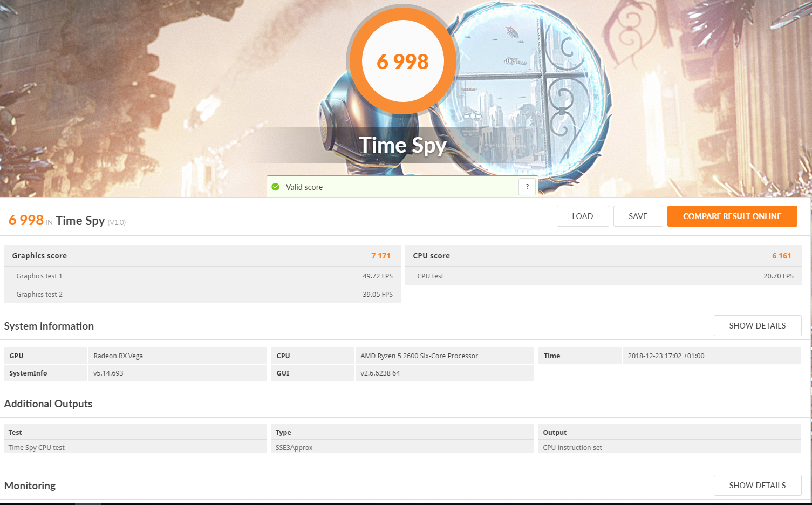Click the CPU test row label
Image resolution: width=812 pixels, height=505 pixels.
click(x=430, y=276)
